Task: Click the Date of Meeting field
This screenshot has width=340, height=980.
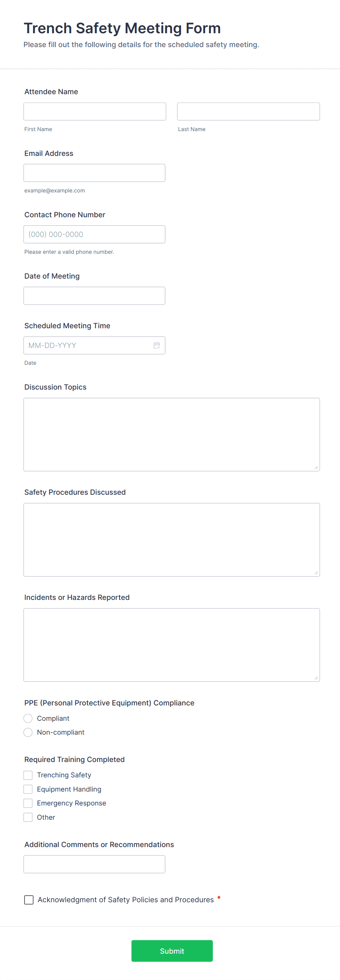Action: [x=94, y=296]
